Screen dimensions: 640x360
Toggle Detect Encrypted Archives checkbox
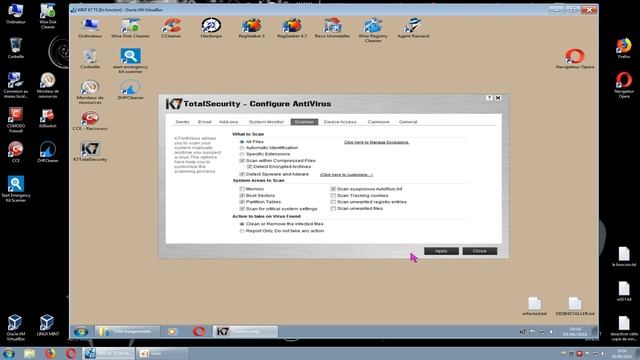pos(249,167)
